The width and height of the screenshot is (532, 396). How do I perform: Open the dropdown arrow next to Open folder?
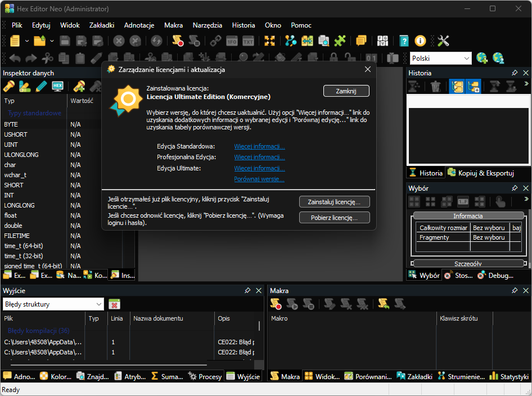click(x=52, y=41)
